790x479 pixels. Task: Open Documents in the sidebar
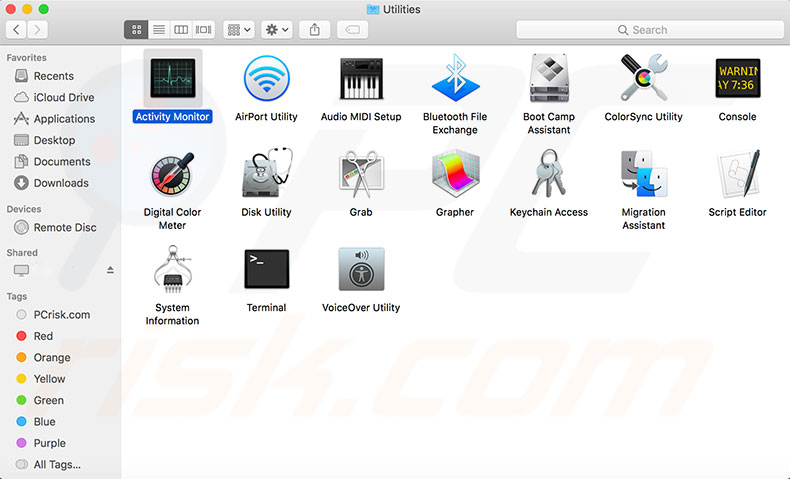click(60, 162)
